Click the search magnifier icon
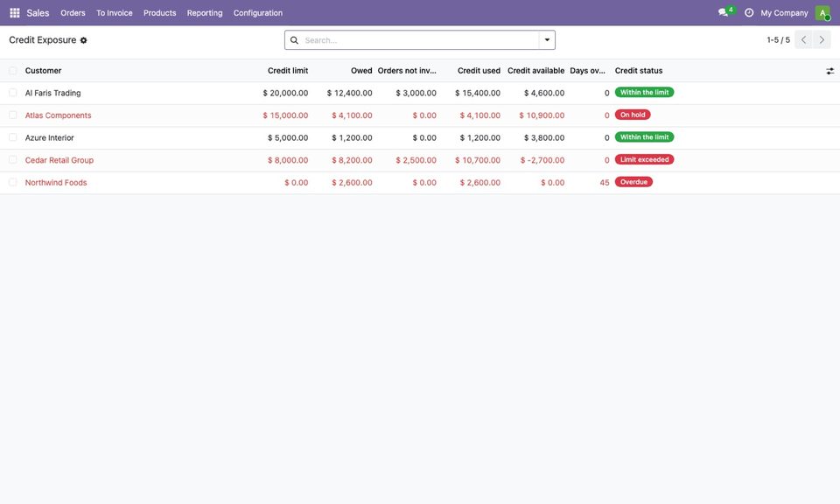 [x=294, y=40]
